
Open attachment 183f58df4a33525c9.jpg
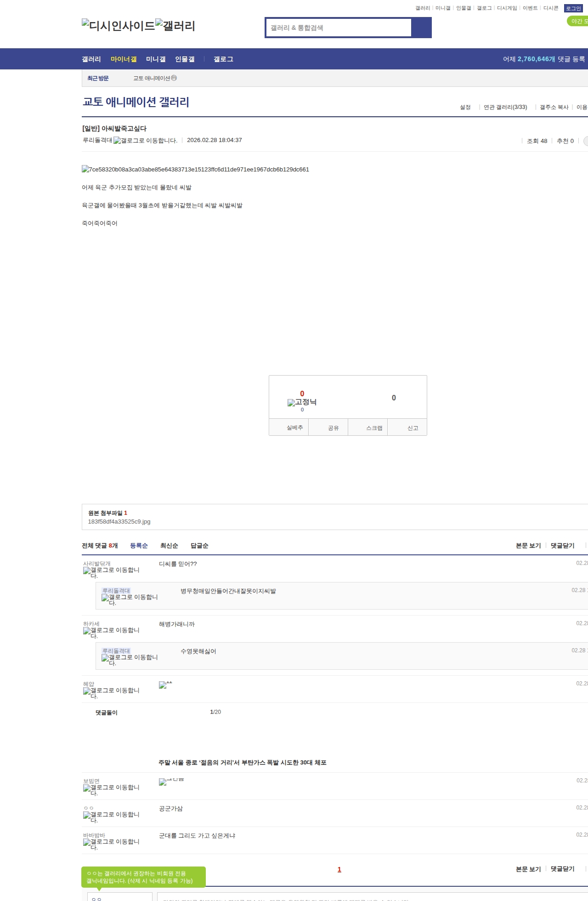click(119, 522)
